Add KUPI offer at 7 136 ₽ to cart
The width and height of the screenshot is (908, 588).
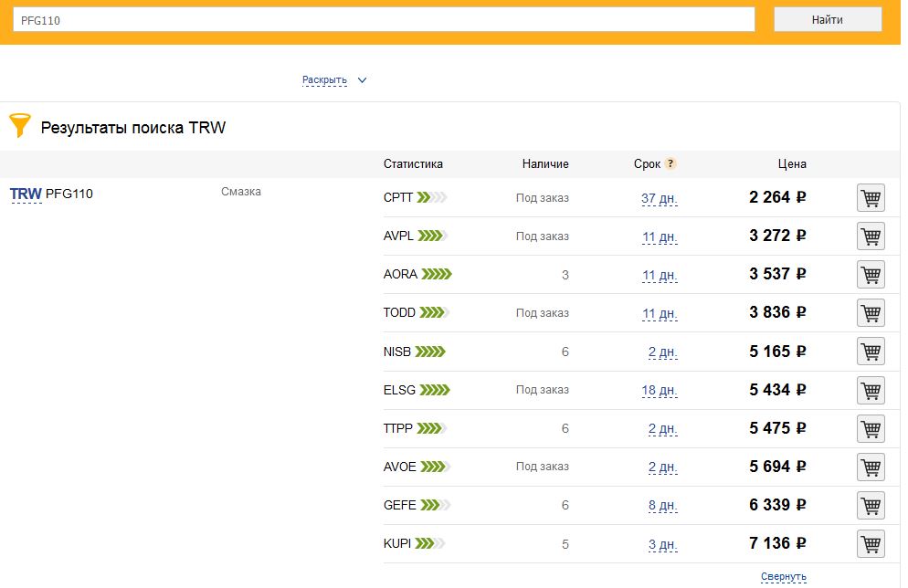871,544
